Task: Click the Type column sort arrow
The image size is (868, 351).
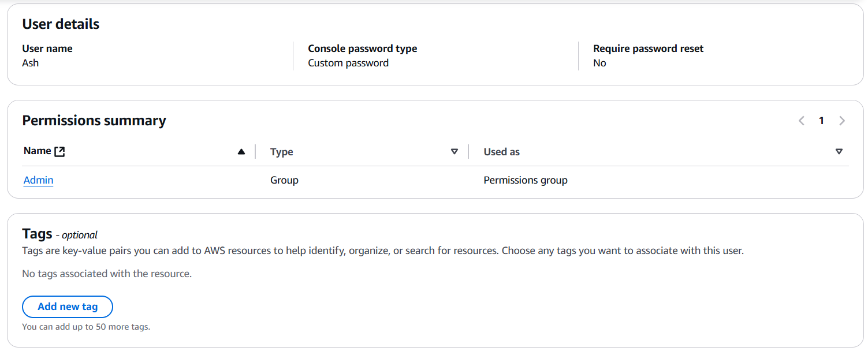Action: point(455,152)
